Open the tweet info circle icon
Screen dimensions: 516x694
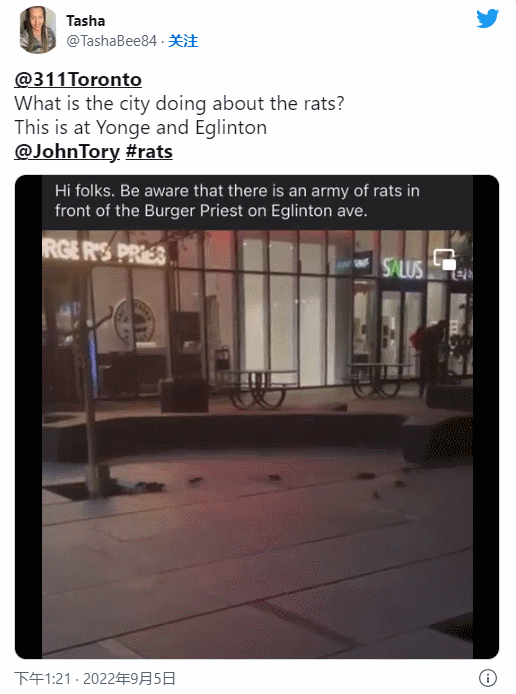pos(488,678)
